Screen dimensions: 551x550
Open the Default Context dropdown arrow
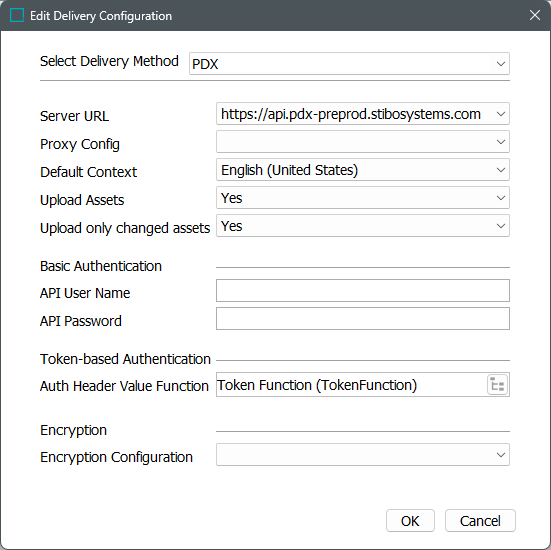pyautogui.click(x=500, y=170)
